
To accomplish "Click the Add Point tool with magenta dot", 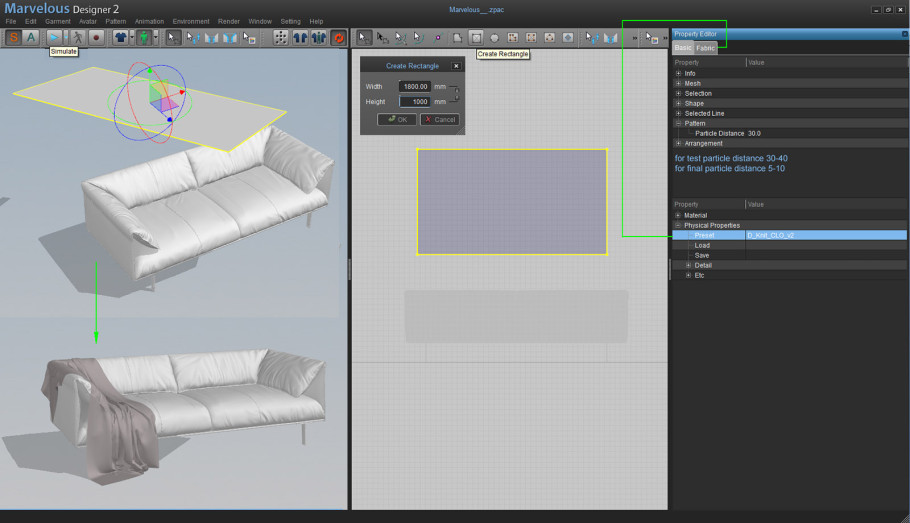I will pyautogui.click(x=438, y=38).
